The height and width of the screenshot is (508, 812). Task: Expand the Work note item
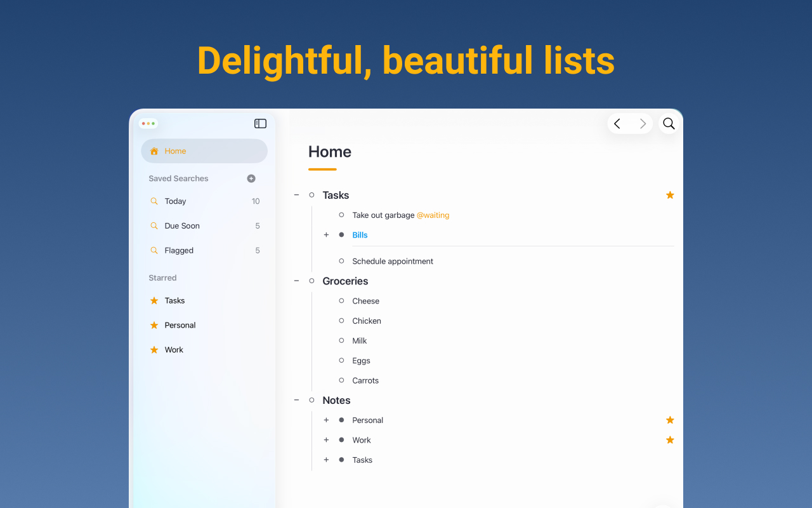(326, 440)
